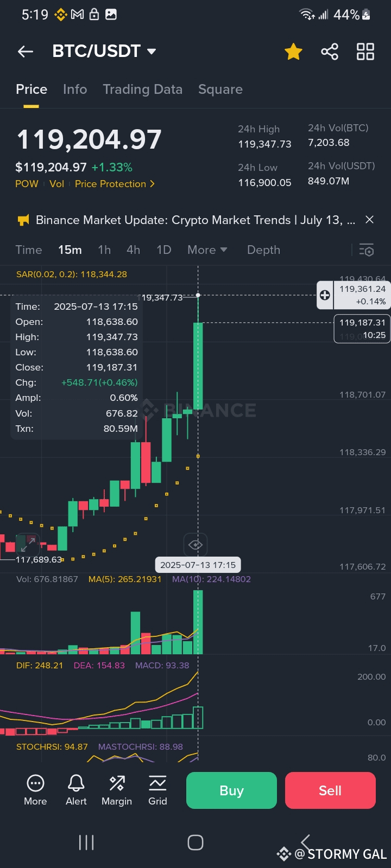
Task: Open Price Protection details chevron
Action: point(153,184)
